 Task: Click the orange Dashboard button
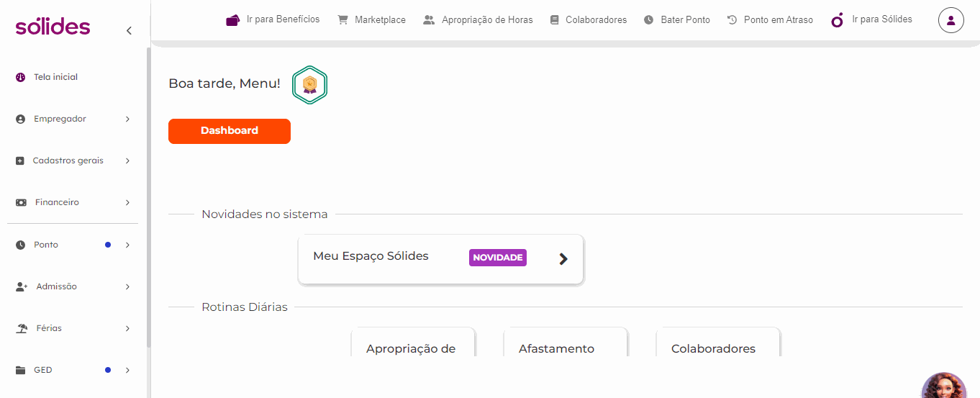coord(230,131)
